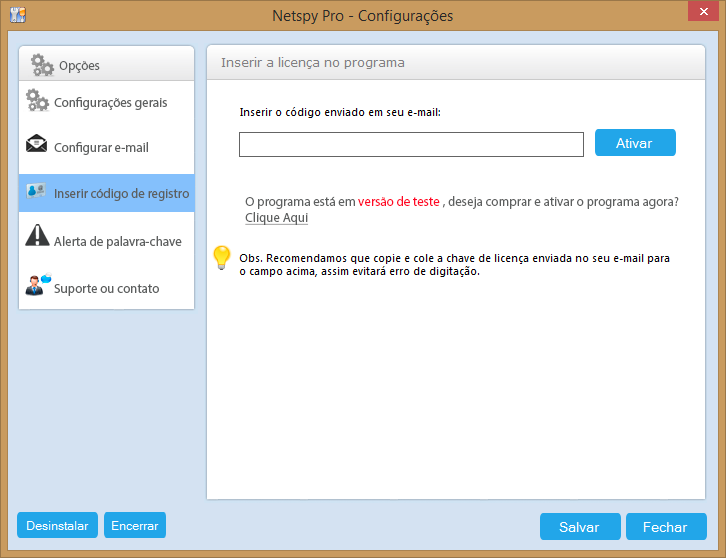
Task: Click the Encerrar button
Action: [x=135, y=525]
